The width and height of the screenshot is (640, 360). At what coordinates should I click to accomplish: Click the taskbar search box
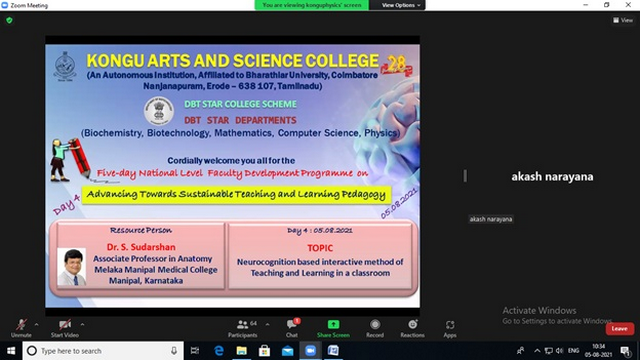tap(103, 351)
